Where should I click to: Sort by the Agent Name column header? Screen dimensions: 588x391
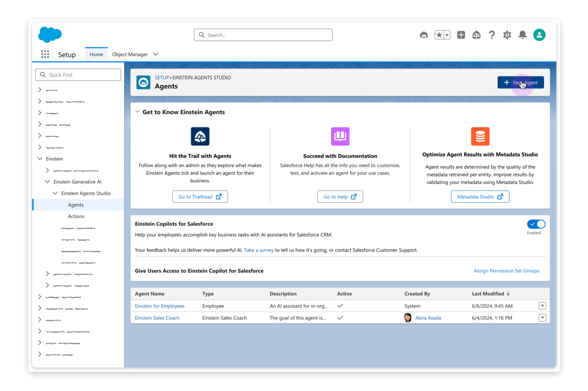pos(150,293)
